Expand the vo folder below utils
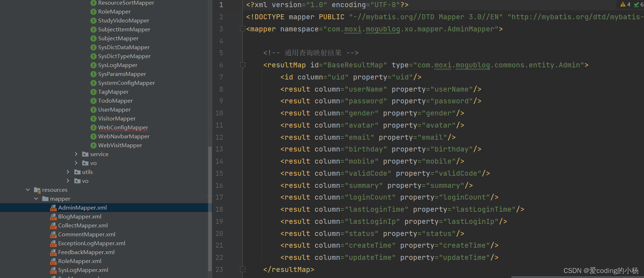The width and height of the screenshot is (644, 278). [68, 181]
